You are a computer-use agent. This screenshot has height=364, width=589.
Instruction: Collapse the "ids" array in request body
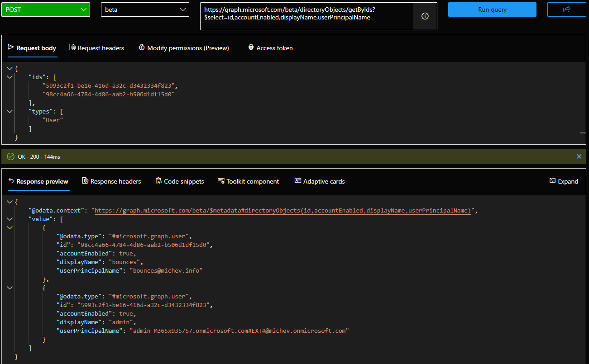[x=10, y=77]
